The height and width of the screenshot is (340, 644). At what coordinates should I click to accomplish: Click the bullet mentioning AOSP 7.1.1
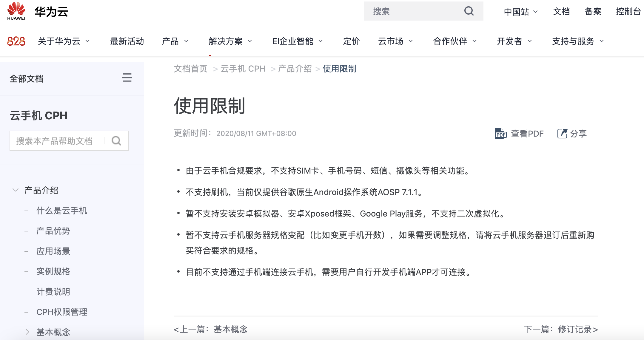pos(305,192)
